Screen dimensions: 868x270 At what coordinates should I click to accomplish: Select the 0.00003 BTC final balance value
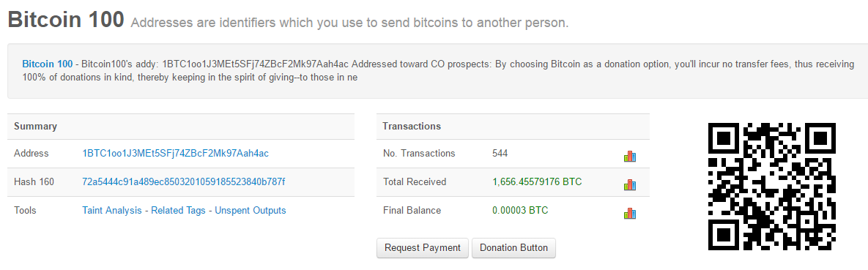click(x=520, y=210)
